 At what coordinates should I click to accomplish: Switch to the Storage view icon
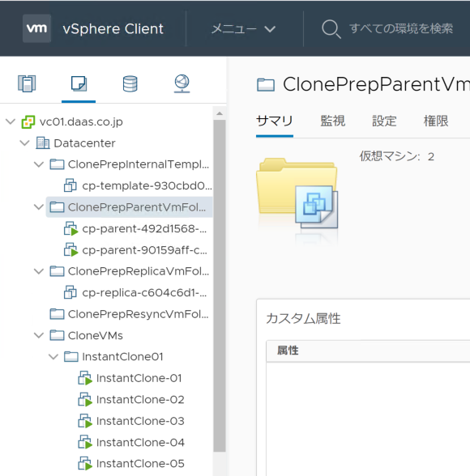130,83
